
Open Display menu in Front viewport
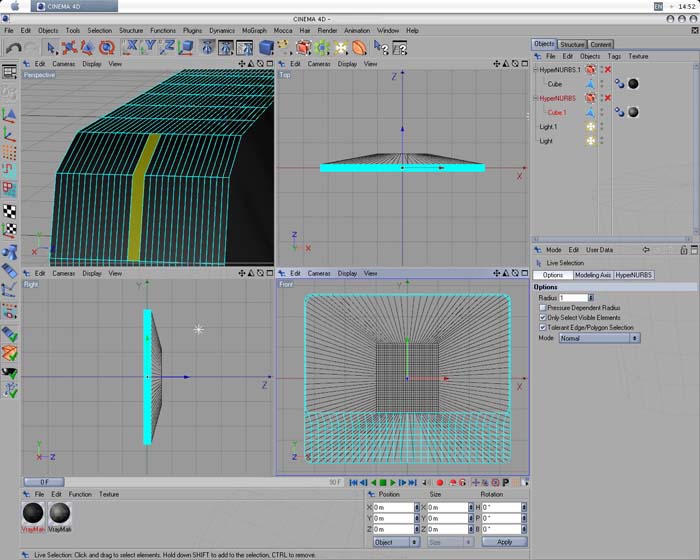(x=347, y=273)
